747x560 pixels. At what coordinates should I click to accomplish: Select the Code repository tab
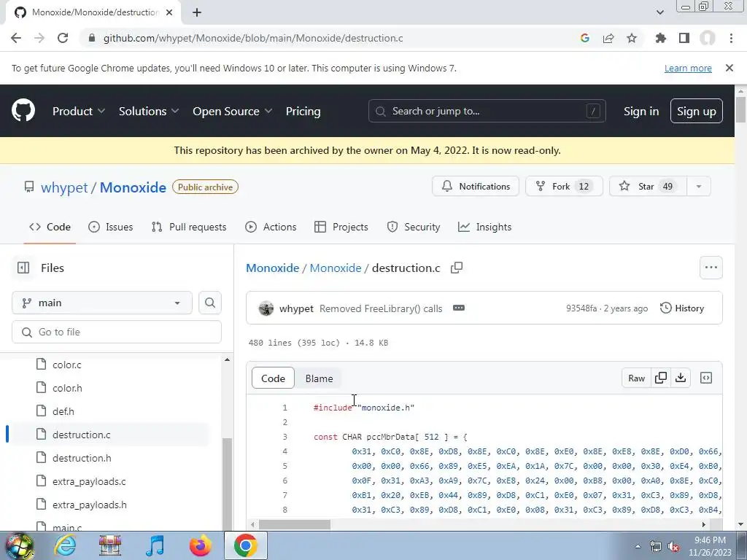50,227
